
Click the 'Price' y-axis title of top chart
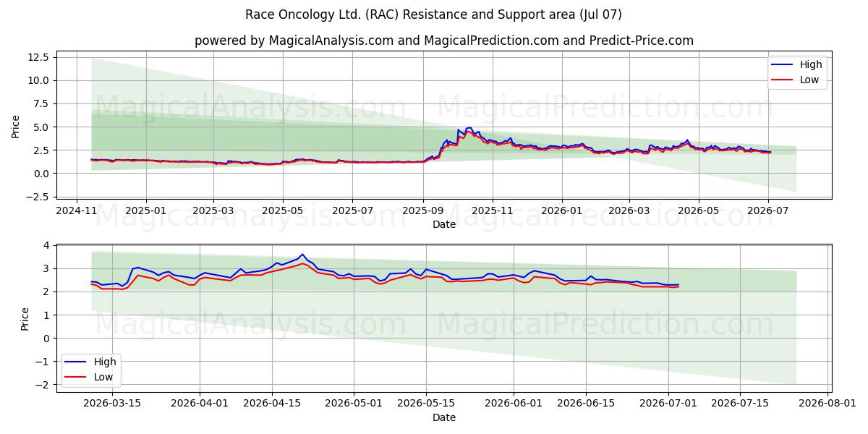point(16,125)
